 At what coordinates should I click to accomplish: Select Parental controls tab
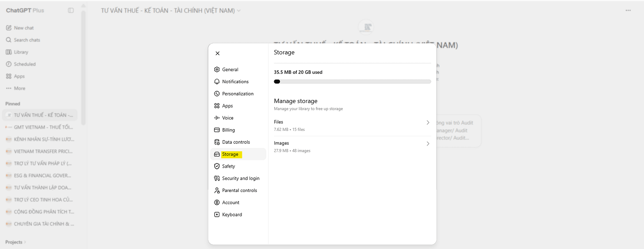(238, 190)
